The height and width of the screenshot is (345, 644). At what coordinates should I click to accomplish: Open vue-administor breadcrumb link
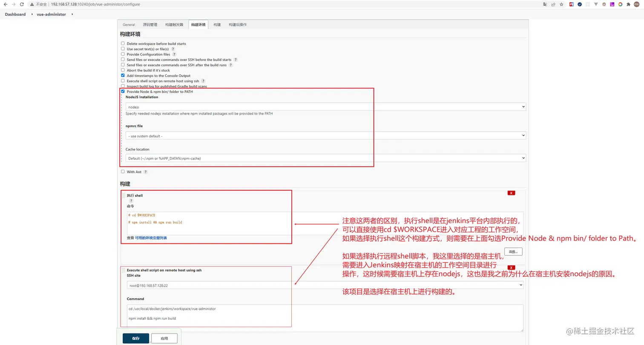click(51, 14)
